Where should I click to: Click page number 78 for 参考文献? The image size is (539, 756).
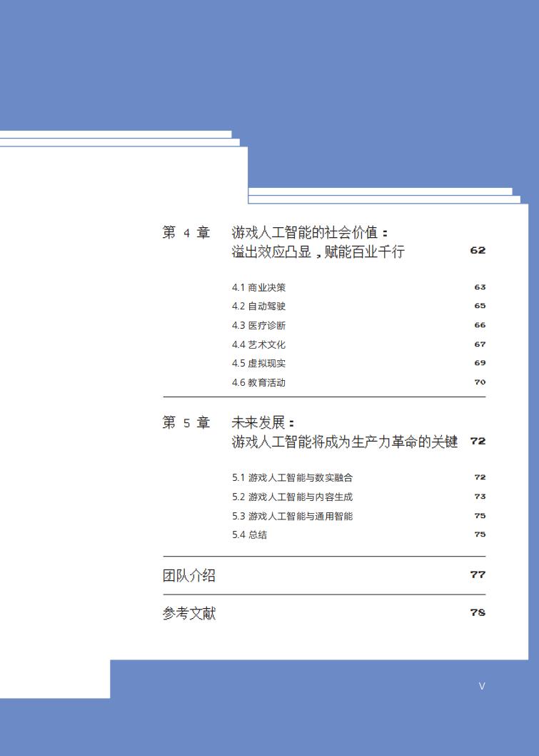point(478,613)
